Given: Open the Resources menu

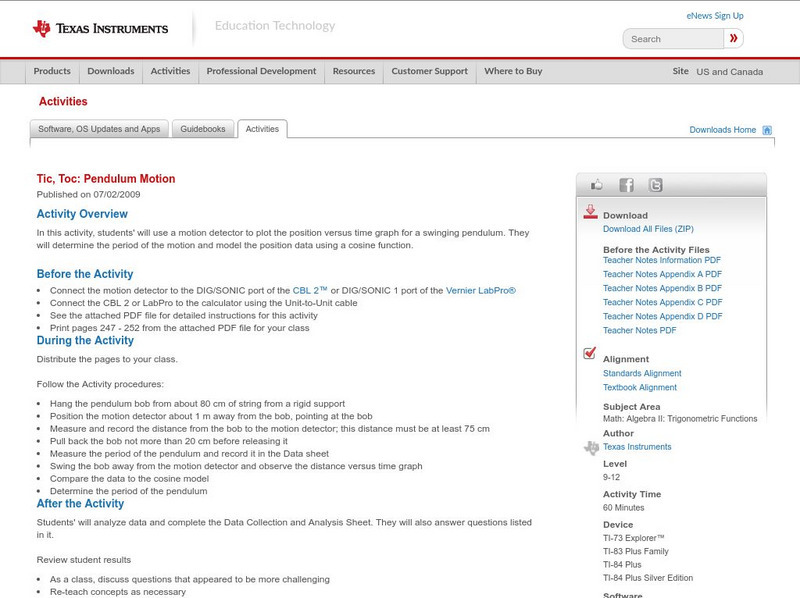Looking at the screenshot, I should (354, 71).
